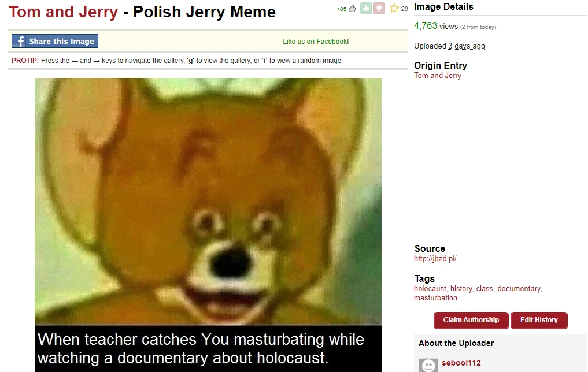The image size is (588, 372).
Task: Click the Edit History button
Action: [x=539, y=321]
